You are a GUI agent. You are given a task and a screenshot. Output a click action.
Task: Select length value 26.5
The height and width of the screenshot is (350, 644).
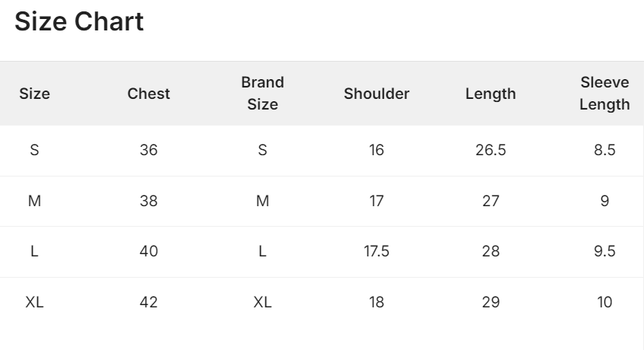point(490,150)
